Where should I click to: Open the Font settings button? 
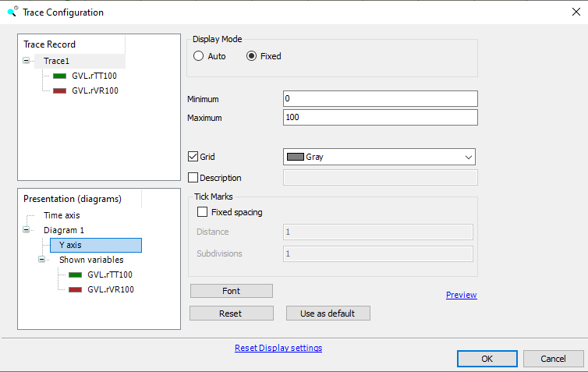coord(231,291)
